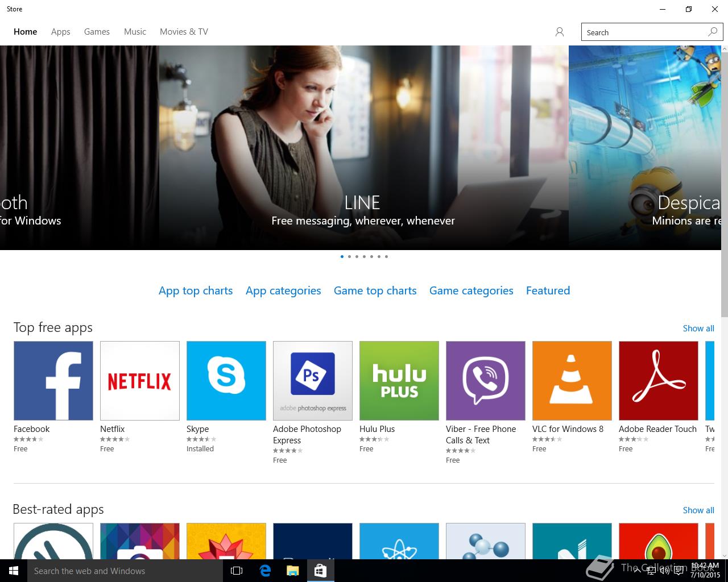Image resolution: width=728 pixels, height=582 pixels.
Task: Open the Netflix app tile
Action: (x=140, y=381)
